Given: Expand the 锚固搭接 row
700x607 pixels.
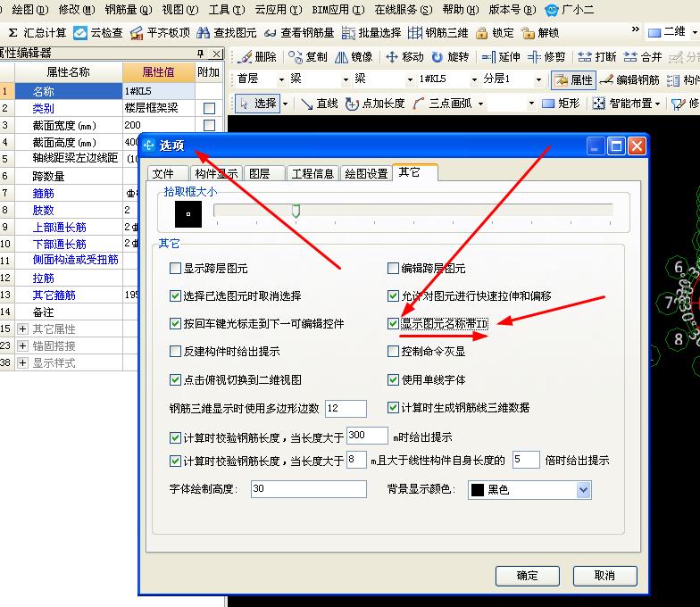Looking at the screenshot, I should point(22,346).
